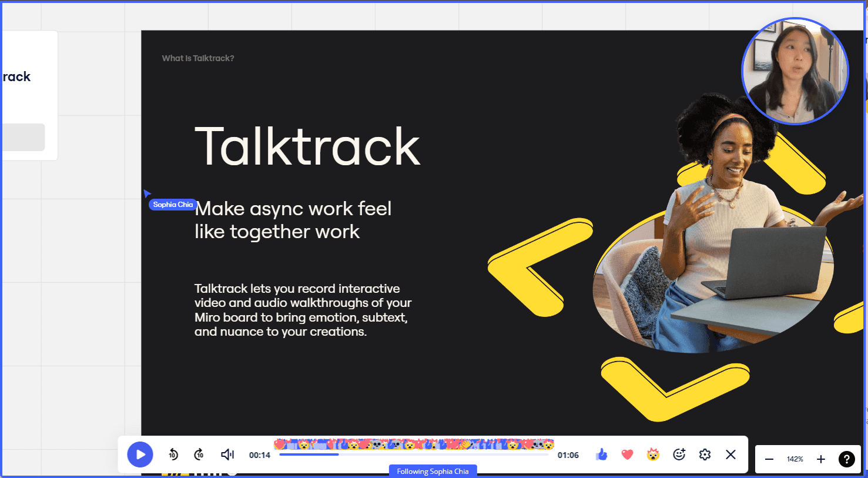The width and height of the screenshot is (868, 478).
Task: Click the Following Sophia Chia label
Action: pyautogui.click(x=433, y=471)
